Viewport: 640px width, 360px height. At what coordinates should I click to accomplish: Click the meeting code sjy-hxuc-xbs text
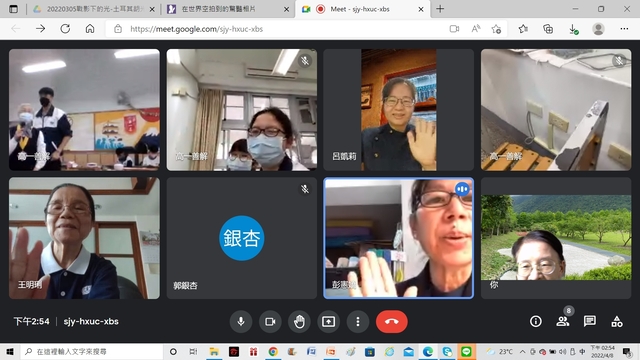91,322
